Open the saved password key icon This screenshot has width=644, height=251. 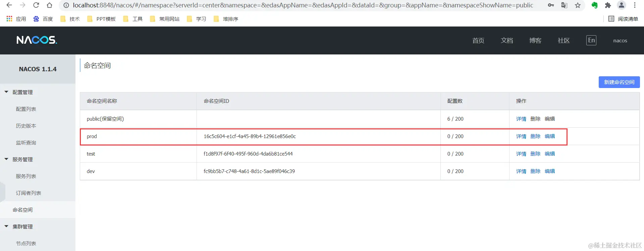(x=551, y=5)
